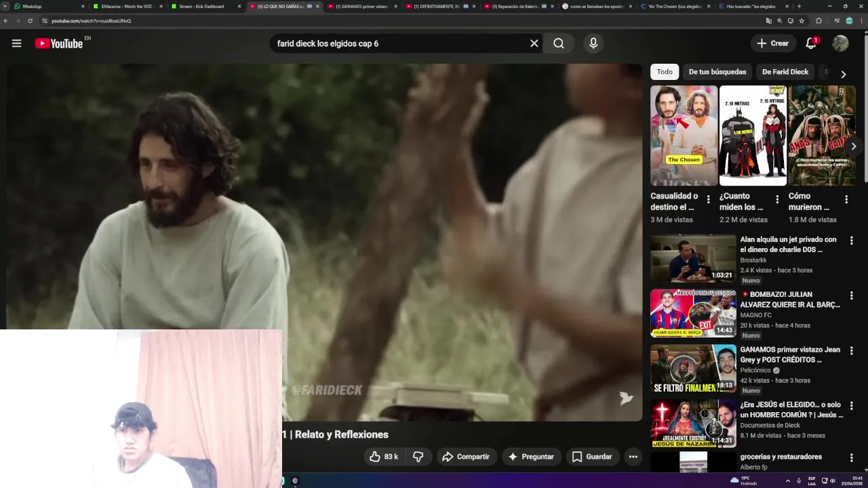Like the video with thumbs up 83 k
The image size is (868, 488).
pyautogui.click(x=384, y=457)
